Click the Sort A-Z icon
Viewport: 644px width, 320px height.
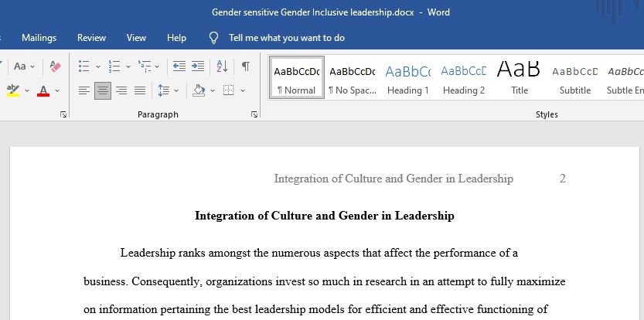click(222, 66)
